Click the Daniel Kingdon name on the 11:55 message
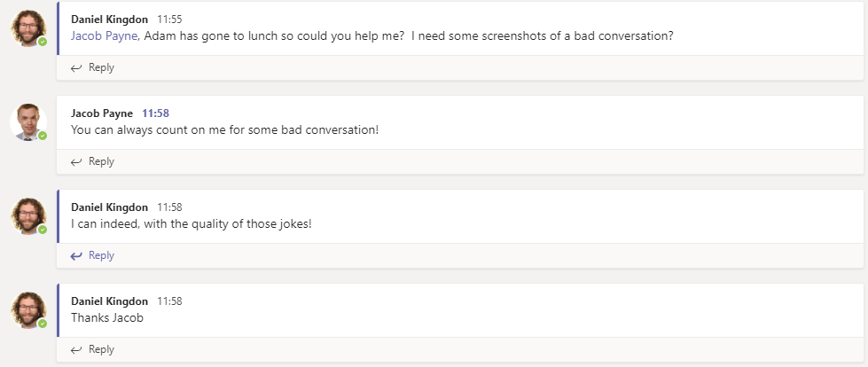The image size is (868, 367). tap(109, 20)
